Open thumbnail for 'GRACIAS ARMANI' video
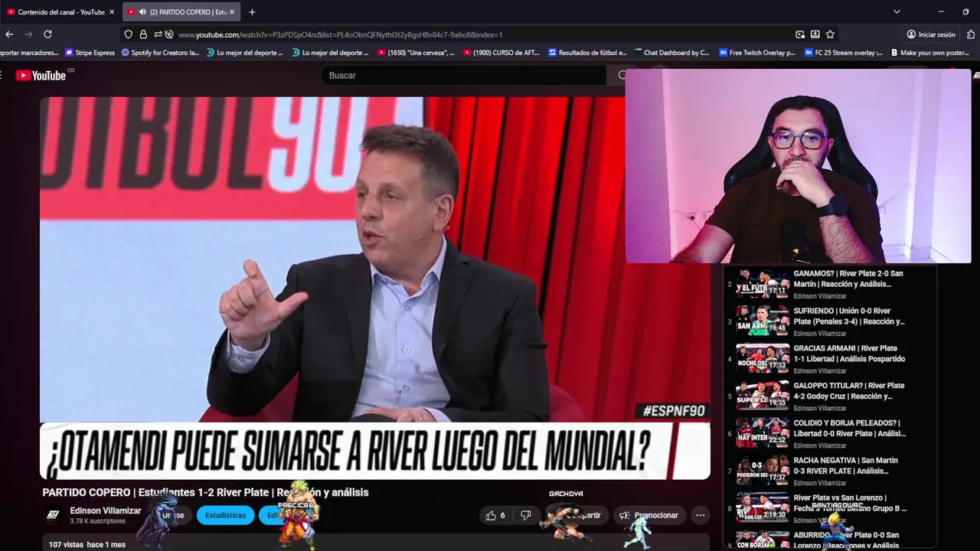Viewport: 980px width, 551px height. coord(763,358)
